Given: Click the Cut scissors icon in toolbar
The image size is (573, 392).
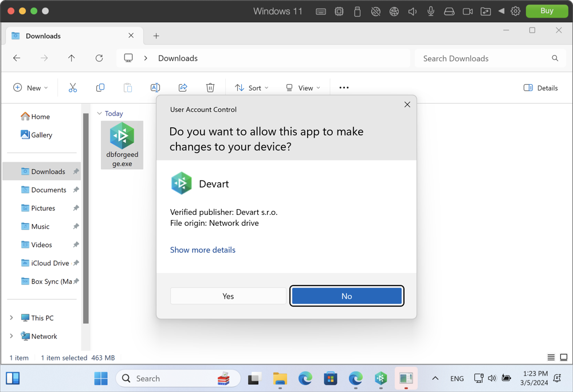Looking at the screenshot, I should [73, 88].
